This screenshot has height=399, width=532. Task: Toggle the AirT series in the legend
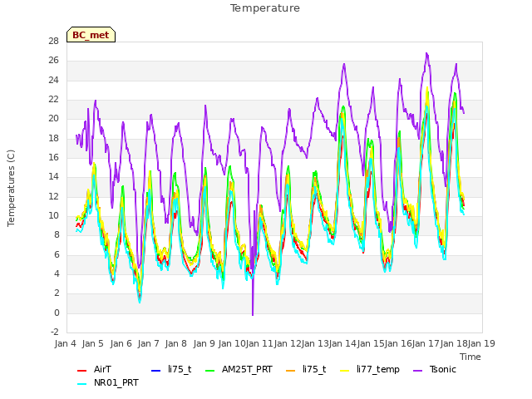pyautogui.click(x=102, y=369)
